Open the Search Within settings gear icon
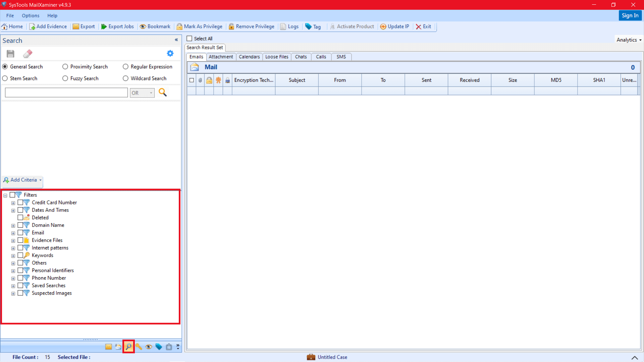This screenshot has height=362, width=644. pyautogui.click(x=170, y=53)
